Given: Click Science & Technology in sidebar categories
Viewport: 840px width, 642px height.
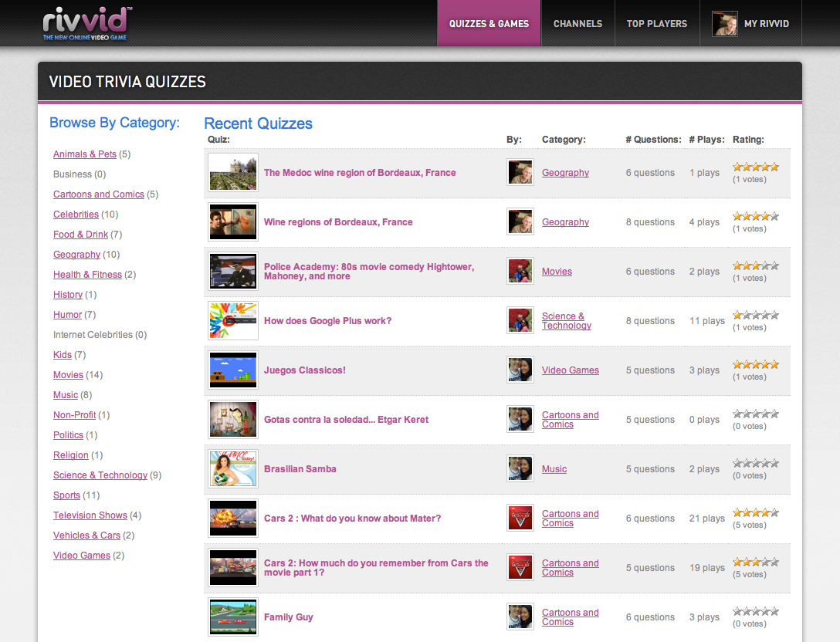Looking at the screenshot, I should [x=100, y=475].
